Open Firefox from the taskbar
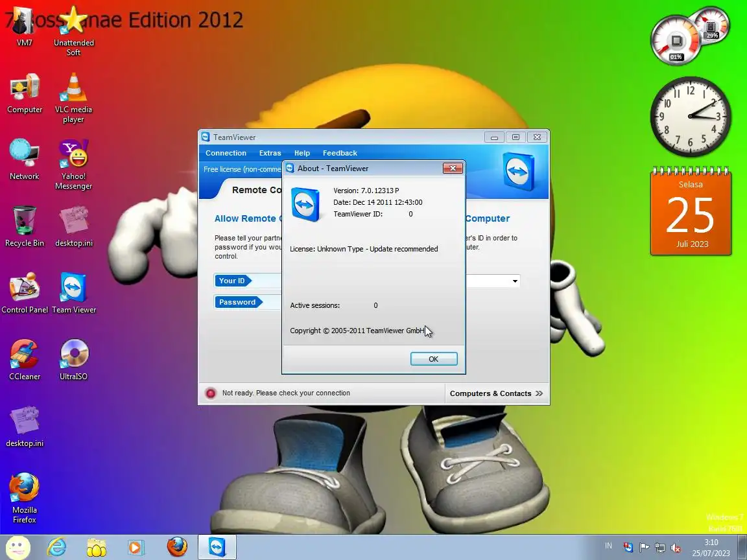The width and height of the screenshot is (747, 560). 177,546
